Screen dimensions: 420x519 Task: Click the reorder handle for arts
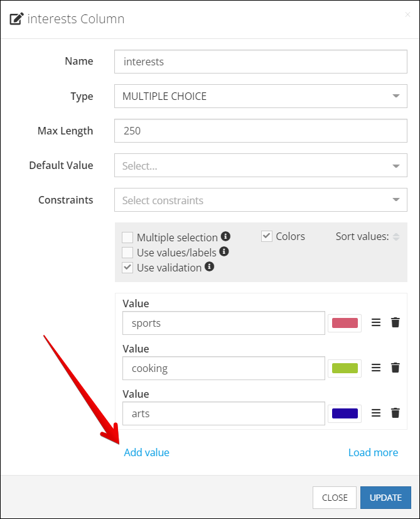pyautogui.click(x=376, y=413)
